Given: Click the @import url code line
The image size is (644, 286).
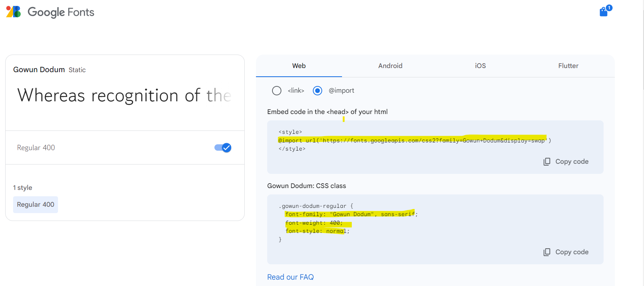Looking at the screenshot, I should 415,141.
